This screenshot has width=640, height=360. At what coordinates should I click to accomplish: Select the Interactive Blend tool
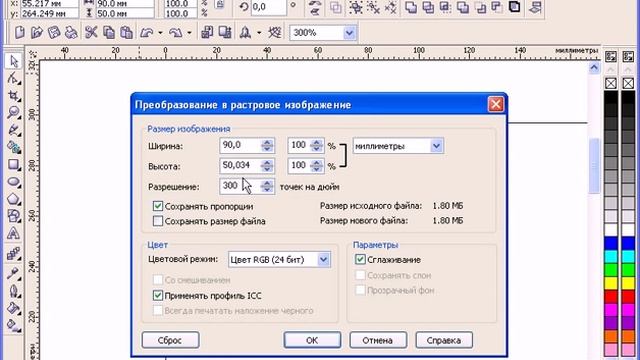[x=13, y=253]
